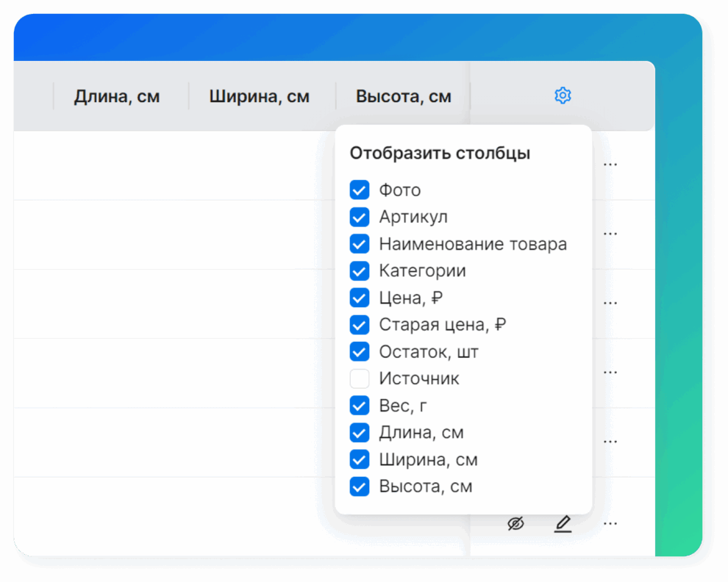728x582 pixels.
Task: Open the three-dot menu in the fourth row
Action: point(610,372)
